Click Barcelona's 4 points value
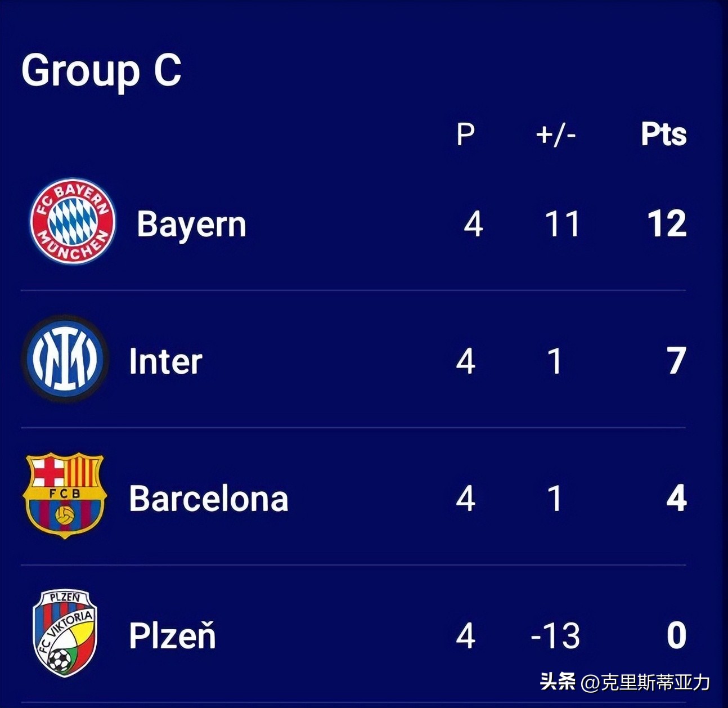728x708 pixels. point(676,499)
